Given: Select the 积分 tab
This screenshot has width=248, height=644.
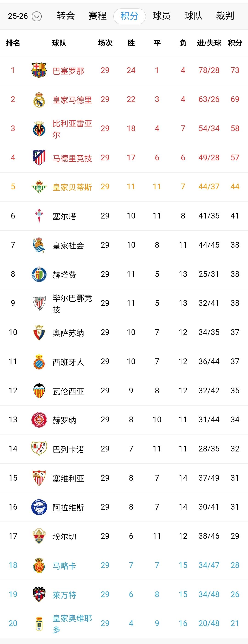Looking at the screenshot, I should click(x=129, y=16).
